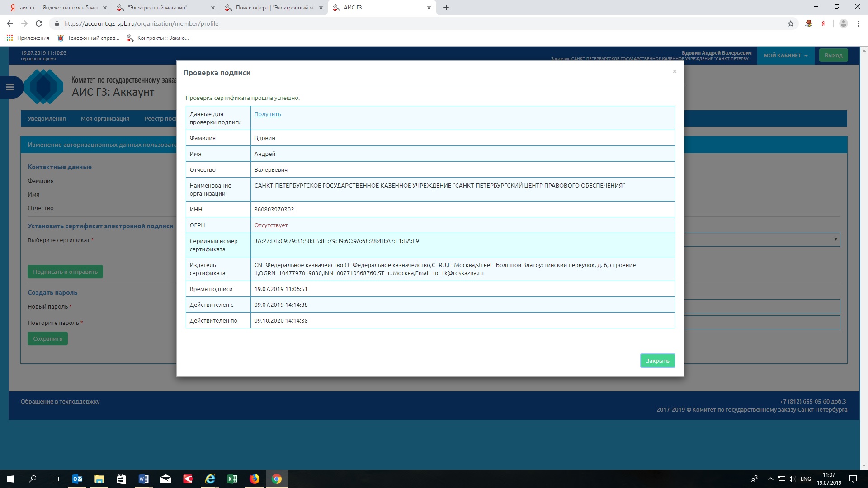Viewport: 868px width, 488px height.
Task: Open Outlook from the taskbar
Action: (x=77, y=479)
